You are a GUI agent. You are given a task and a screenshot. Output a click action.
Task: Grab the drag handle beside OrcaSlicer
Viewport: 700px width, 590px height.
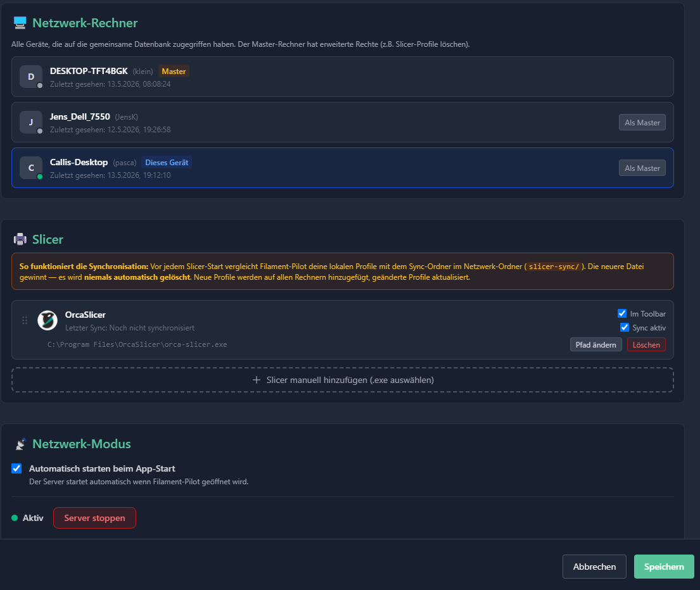point(25,320)
